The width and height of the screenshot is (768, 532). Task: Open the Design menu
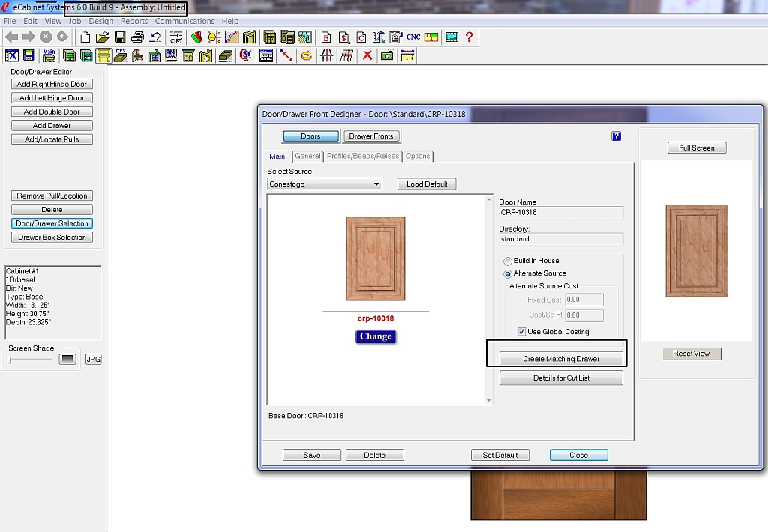pyautogui.click(x=100, y=21)
